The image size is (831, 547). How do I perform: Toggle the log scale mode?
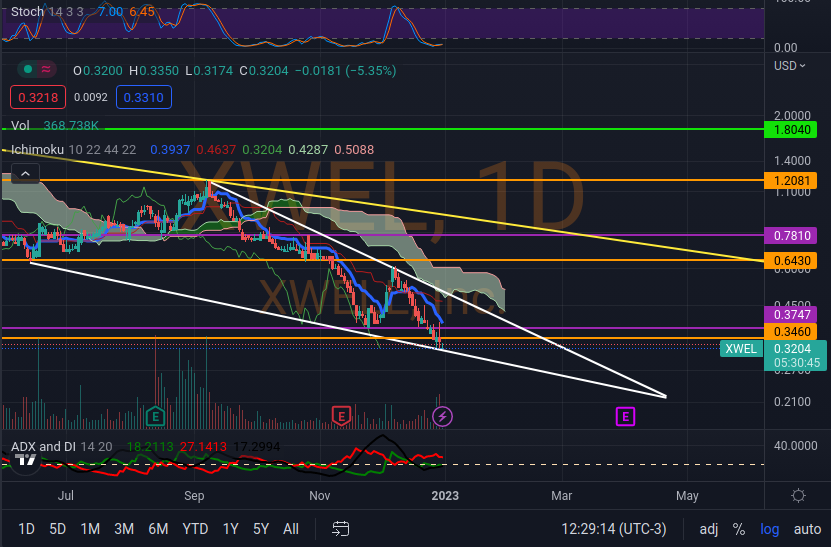click(x=770, y=528)
